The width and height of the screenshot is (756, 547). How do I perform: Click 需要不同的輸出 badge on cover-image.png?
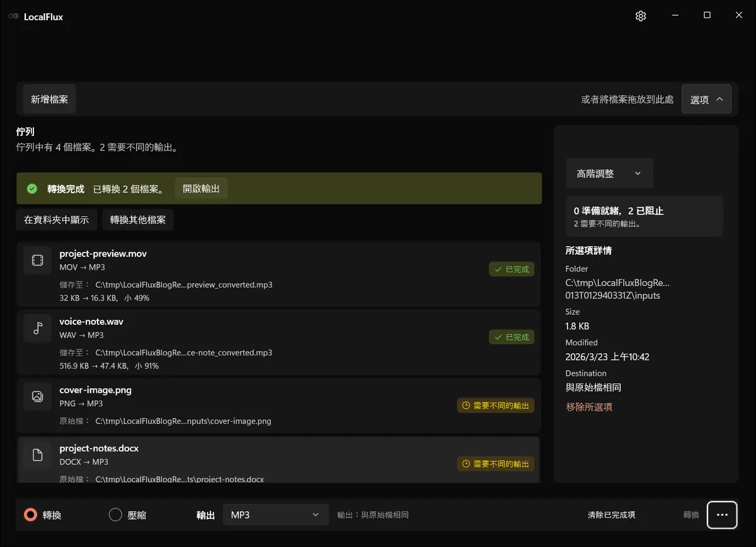[x=496, y=405]
